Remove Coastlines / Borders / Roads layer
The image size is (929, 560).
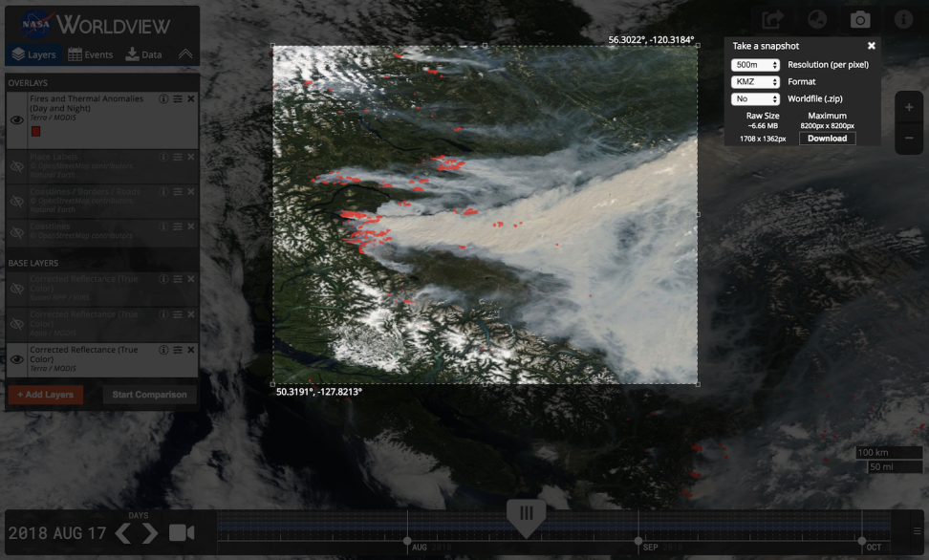pos(191,191)
